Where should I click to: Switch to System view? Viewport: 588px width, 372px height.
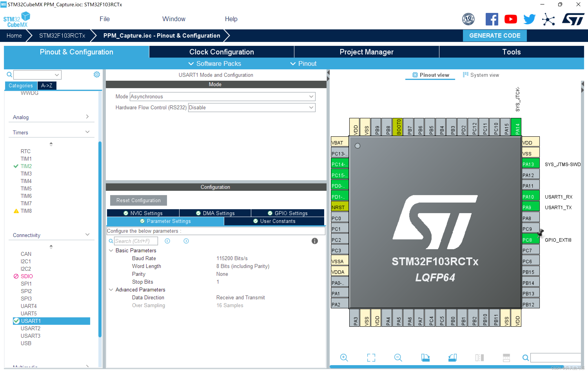(481, 75)
